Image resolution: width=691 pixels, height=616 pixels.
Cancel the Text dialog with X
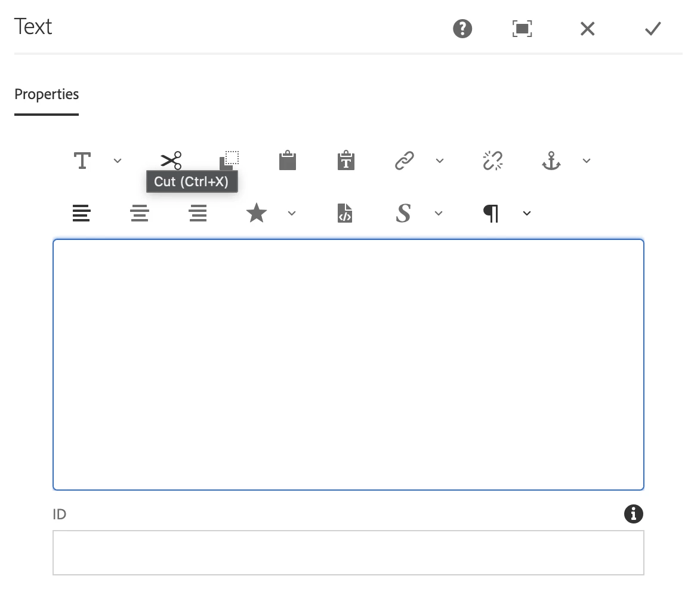pyautogui.click(x=587, y=29)
